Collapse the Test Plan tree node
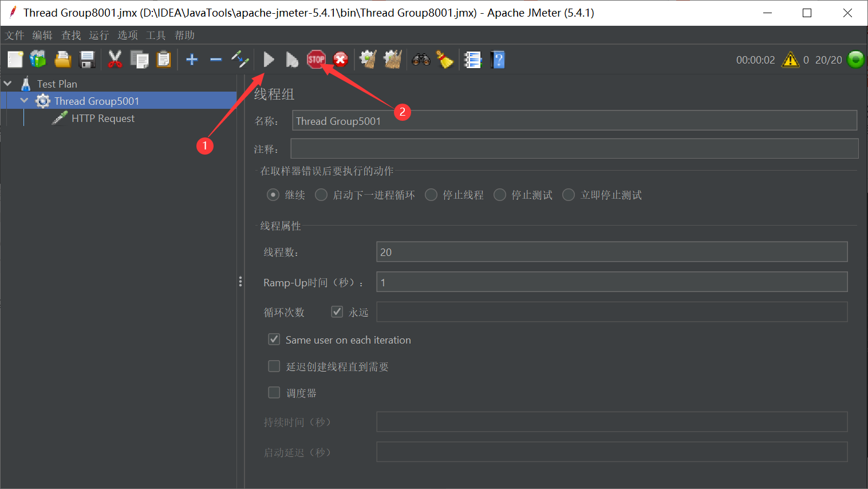The width and height of the screenshot is (868, 489). [7, 83]
